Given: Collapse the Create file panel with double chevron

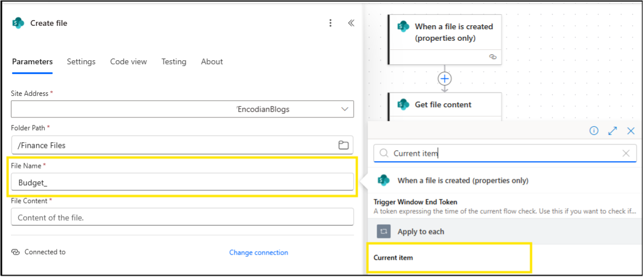Looking at the screenshot, I should pos(351,23).
